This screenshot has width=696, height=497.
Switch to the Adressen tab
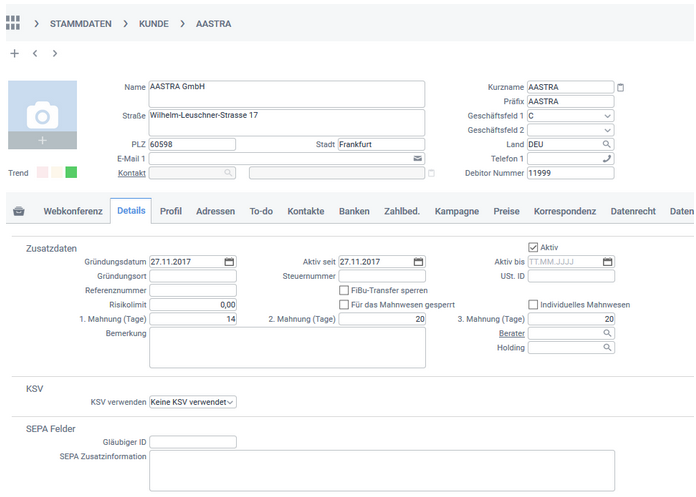[x=216, y=211]
